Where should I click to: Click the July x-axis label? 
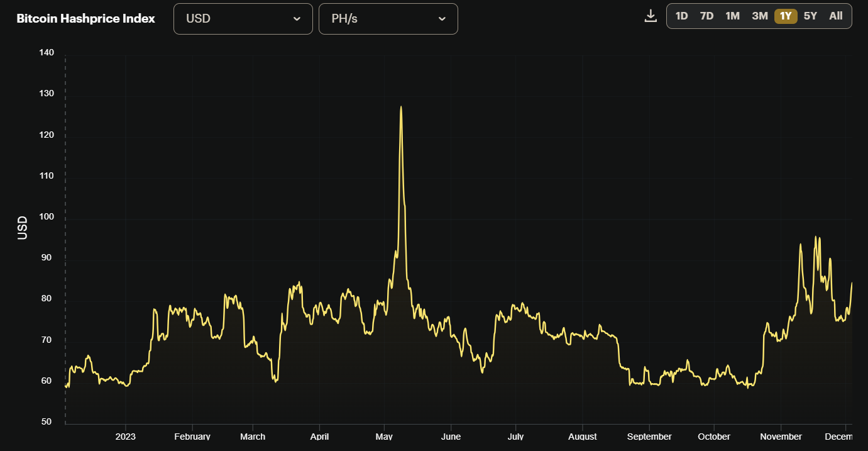[515, 437]
